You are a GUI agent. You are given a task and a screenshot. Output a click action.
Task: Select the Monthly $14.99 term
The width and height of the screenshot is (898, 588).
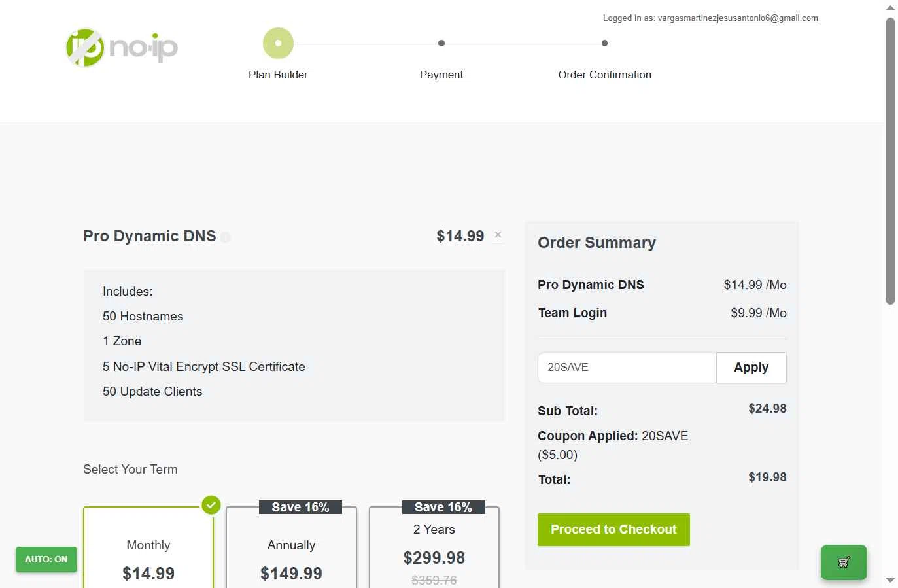pyautogui.click(x=148, y=547)
